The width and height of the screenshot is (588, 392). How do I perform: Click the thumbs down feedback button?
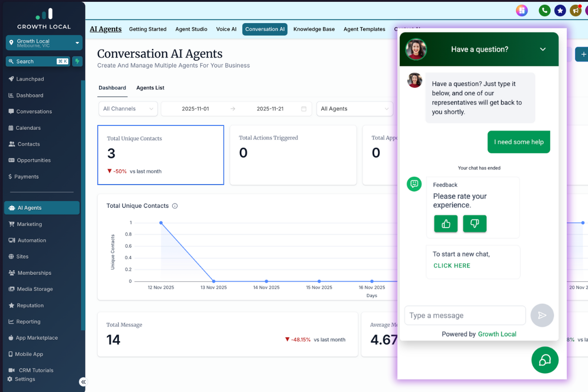click(x=474, y=224)
